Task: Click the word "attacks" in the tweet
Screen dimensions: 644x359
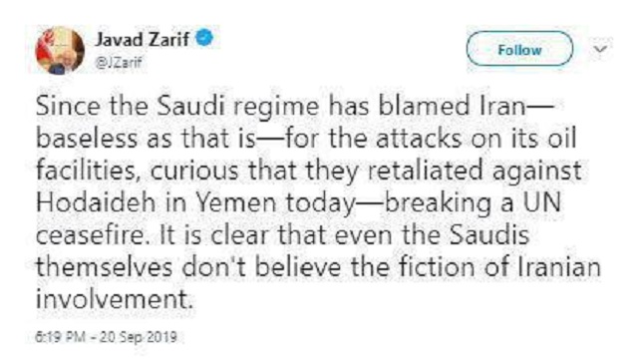Action: tap(419, 139)
